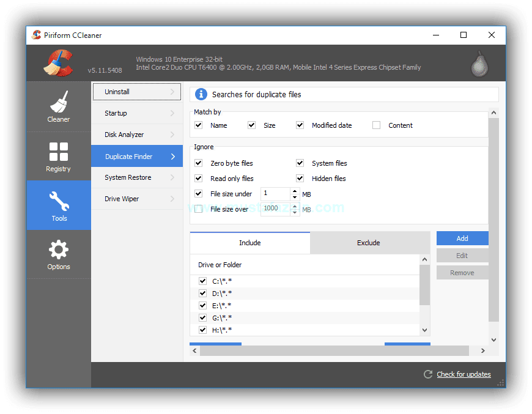Uncheck the E:\*.* drive entry

click(x=202, y=305)
